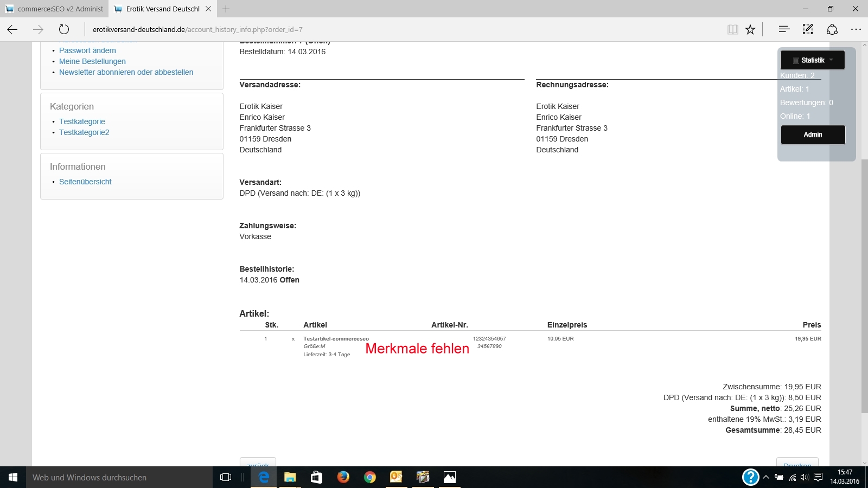The image size is (868, 488).
Task: Click the address bar URL field
Action: pos(380,29)
